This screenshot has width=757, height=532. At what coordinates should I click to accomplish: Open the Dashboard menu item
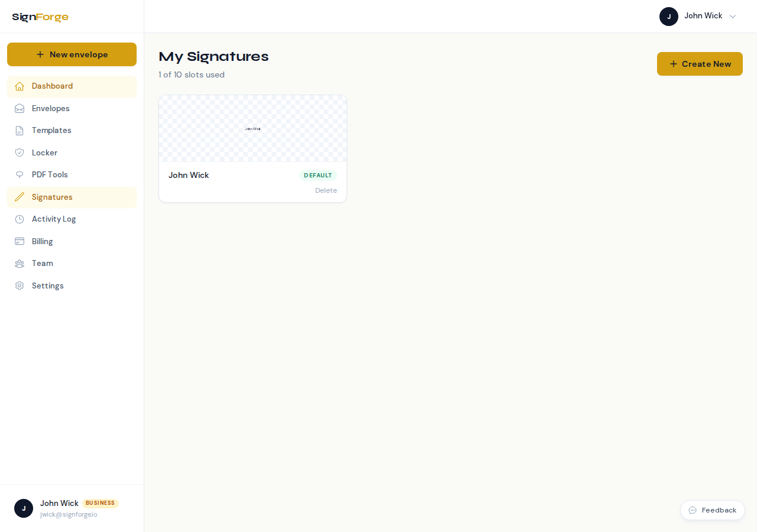72,86
